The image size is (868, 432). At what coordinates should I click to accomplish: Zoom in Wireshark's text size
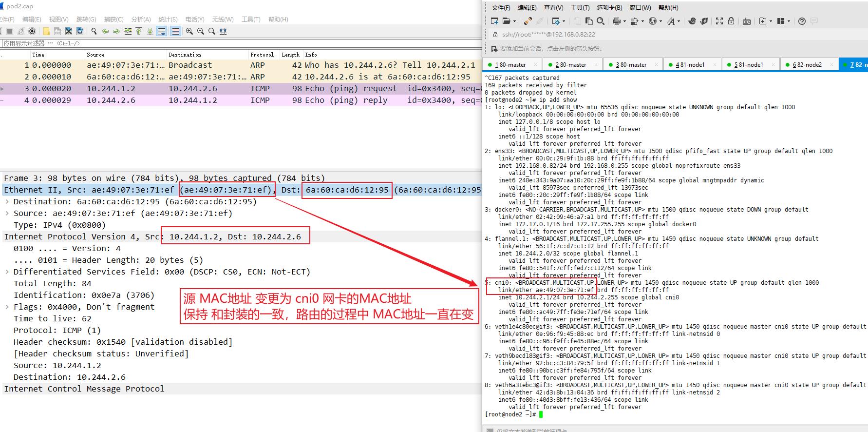tap(189, 31)
